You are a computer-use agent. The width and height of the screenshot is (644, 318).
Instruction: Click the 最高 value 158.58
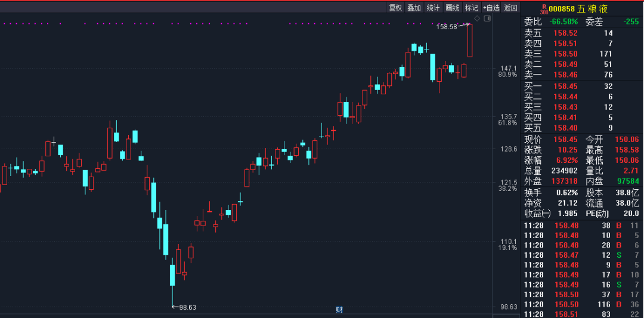(627, 150)
